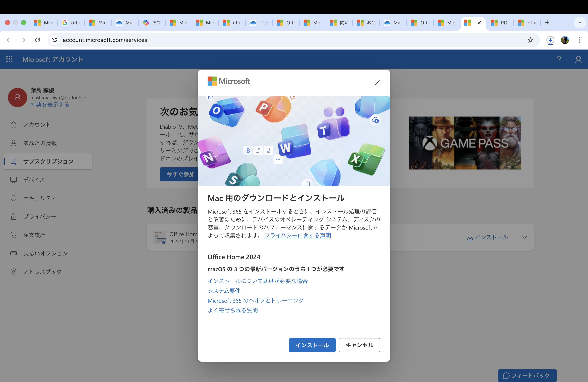The height and width of the screenshot is (382, 588).
Task: Click the Game Pass banner image
Action: [x=465, y=143]
